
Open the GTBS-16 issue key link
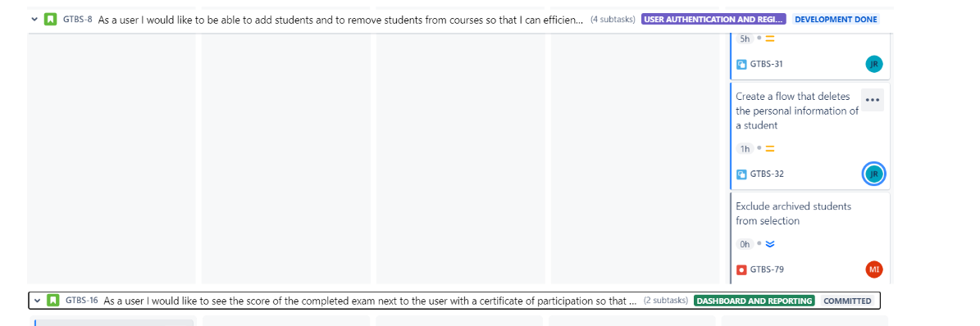(x=82, y=301)
